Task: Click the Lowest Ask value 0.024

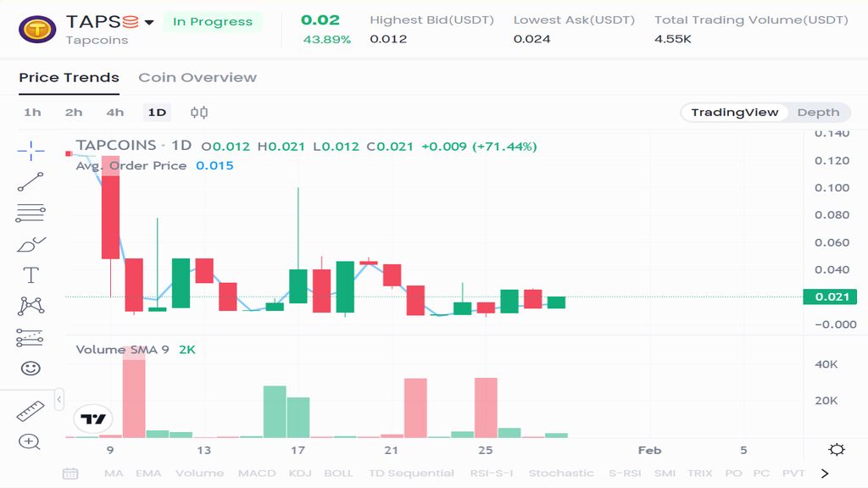Action: (x=532, y=39)
